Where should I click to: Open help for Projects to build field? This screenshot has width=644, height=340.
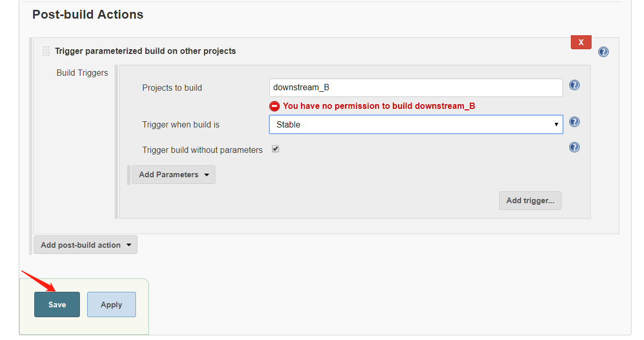point(574,85)
